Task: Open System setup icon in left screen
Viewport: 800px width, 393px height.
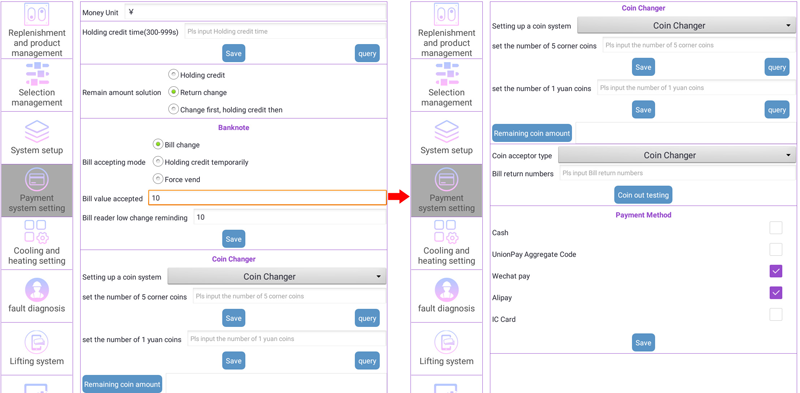Action: pyautogui.click(x=37, y=132)
